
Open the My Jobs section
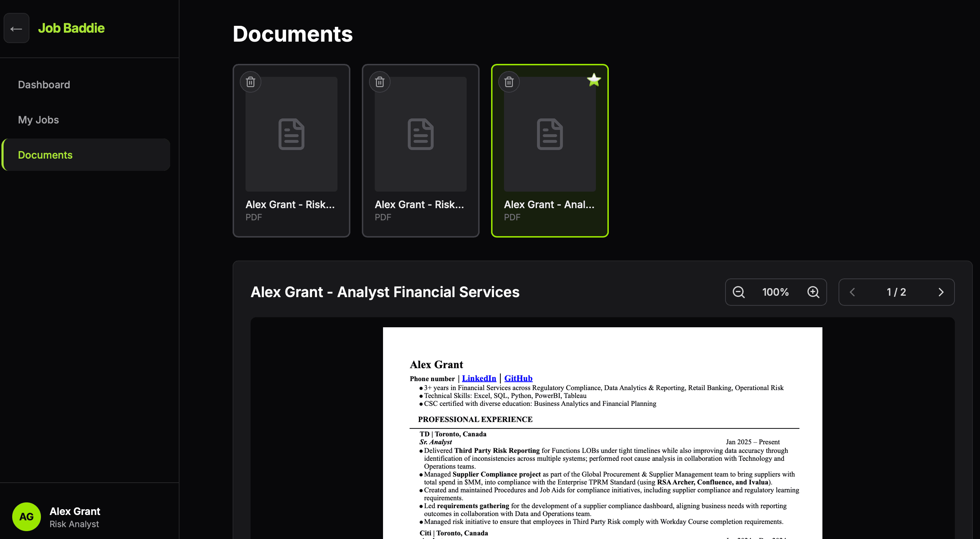(x=38, y=120)
